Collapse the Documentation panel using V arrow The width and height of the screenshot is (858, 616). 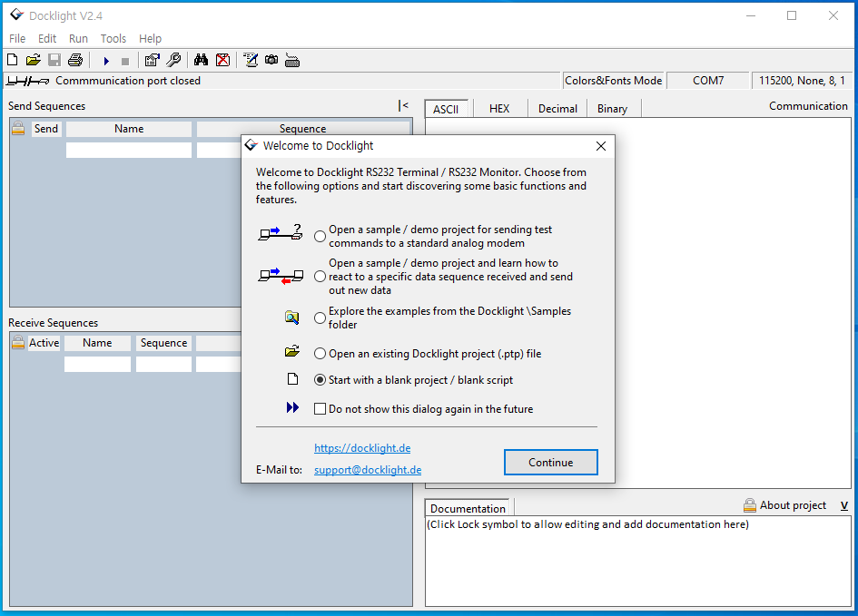844,506
